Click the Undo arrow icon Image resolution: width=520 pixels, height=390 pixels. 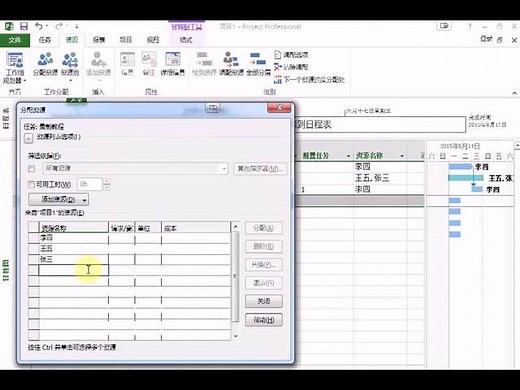[x=39, y=26]
